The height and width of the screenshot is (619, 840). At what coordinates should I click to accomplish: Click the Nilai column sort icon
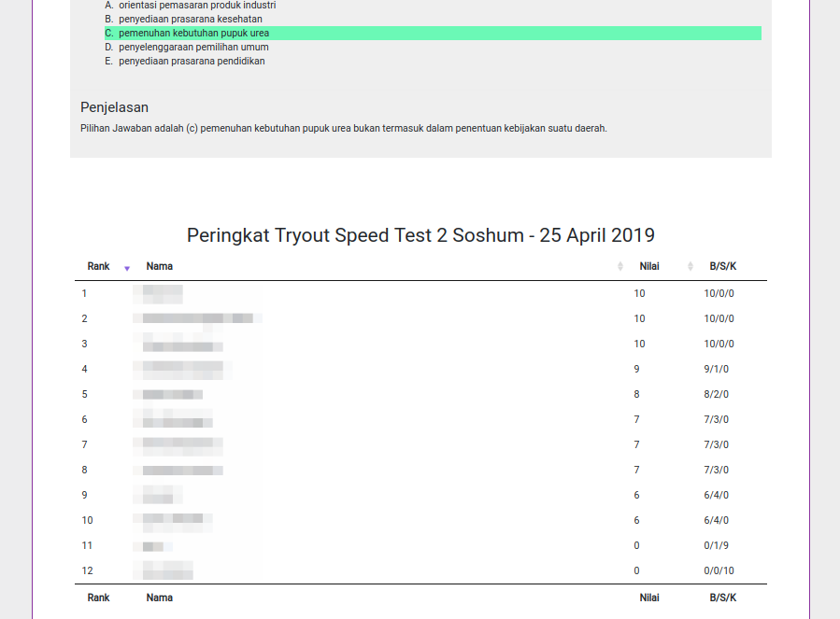click(x=691, y=267)
